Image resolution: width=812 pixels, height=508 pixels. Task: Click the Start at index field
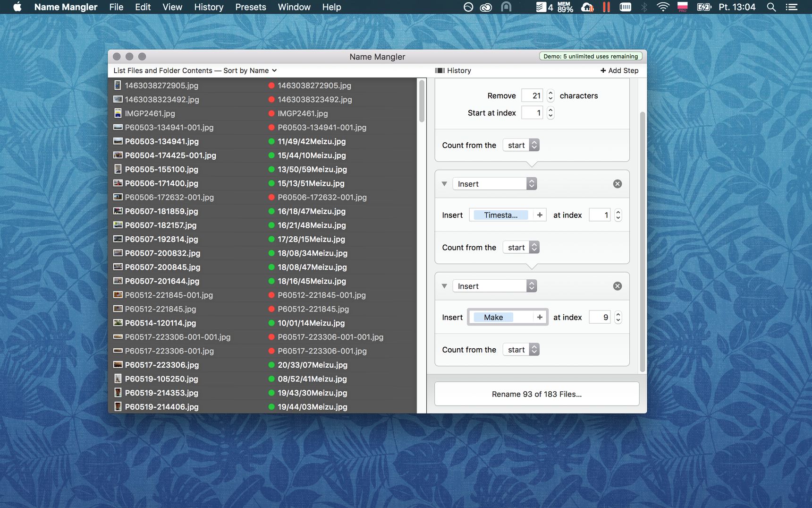click(x=532, y=113)
